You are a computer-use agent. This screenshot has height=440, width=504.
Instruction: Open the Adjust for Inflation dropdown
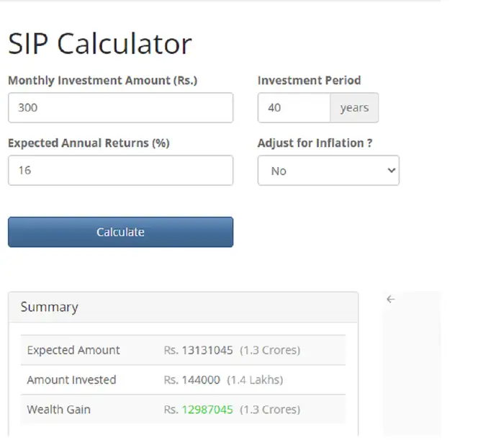[328, 171]
